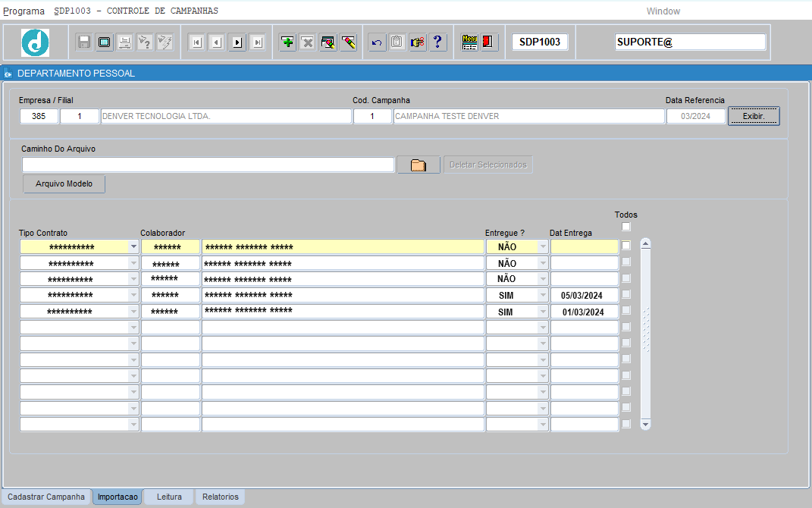Check the box of last empty row
Screen dimensions: 812x508
tap(626, 424)
